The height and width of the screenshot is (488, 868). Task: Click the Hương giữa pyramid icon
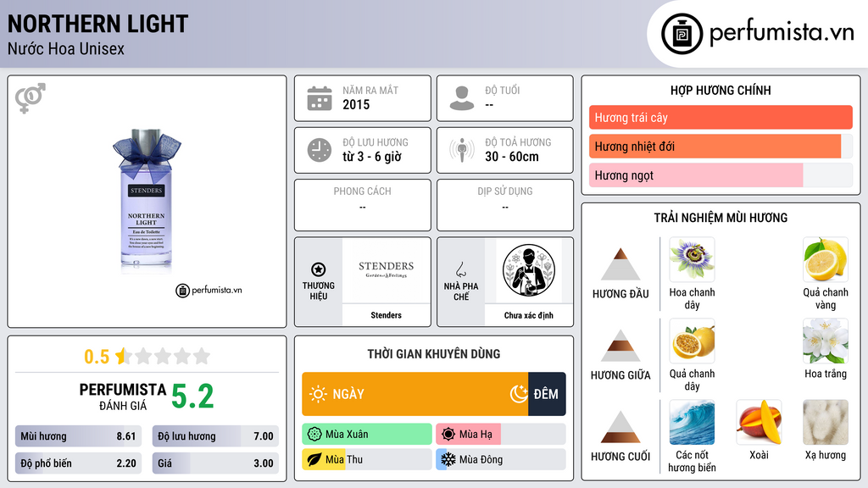tap(620, 346)
